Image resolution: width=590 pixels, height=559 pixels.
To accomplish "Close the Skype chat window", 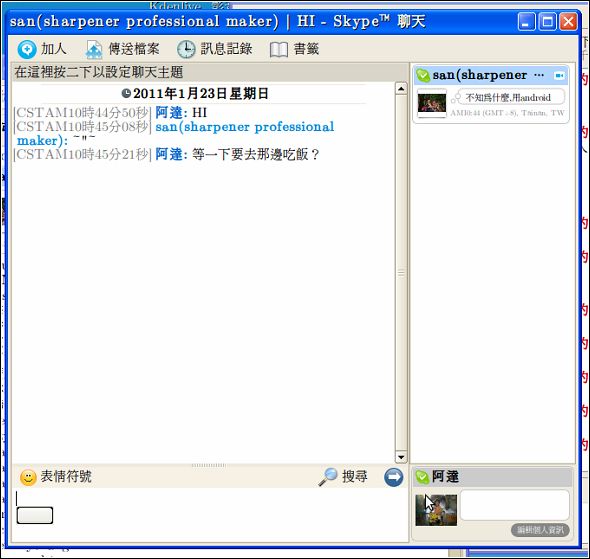I will [x=568, y=22].
